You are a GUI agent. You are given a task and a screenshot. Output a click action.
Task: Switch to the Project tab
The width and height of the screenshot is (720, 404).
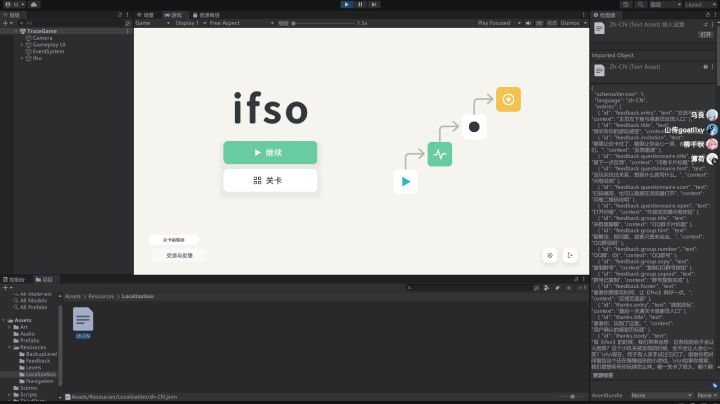pos(44,279)
